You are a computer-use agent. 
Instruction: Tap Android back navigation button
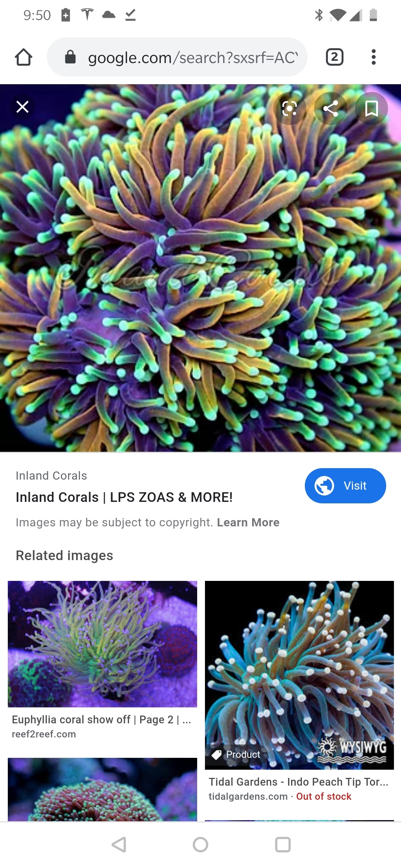(119, 845)
